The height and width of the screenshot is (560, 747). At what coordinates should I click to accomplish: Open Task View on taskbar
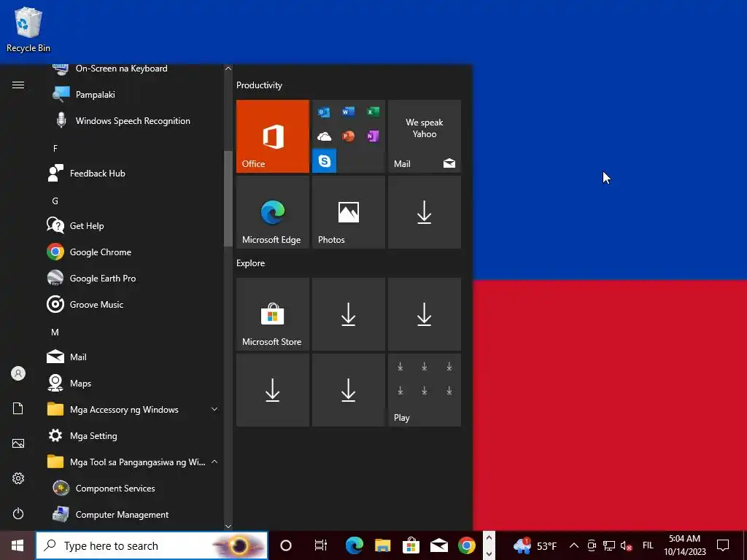click(x=321, y=545)
